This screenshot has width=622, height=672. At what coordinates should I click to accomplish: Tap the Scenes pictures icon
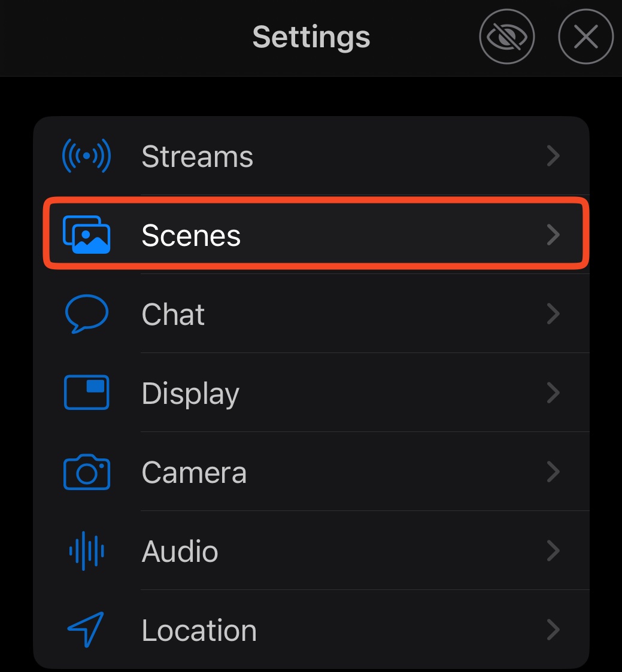[87, 235]
